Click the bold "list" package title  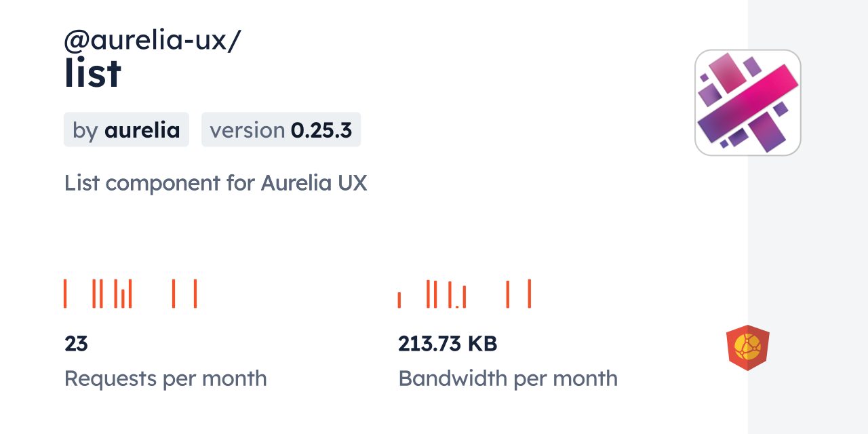point(93,73)
